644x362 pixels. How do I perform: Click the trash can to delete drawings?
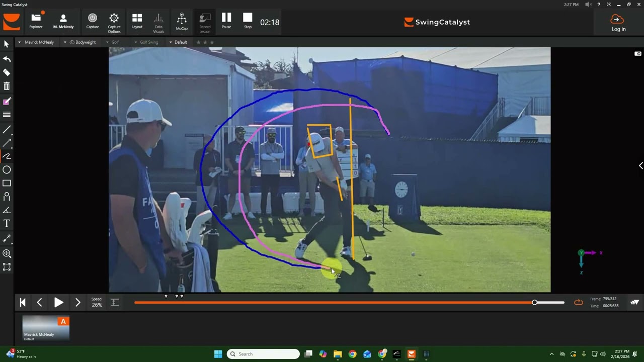tap(7, 86)
